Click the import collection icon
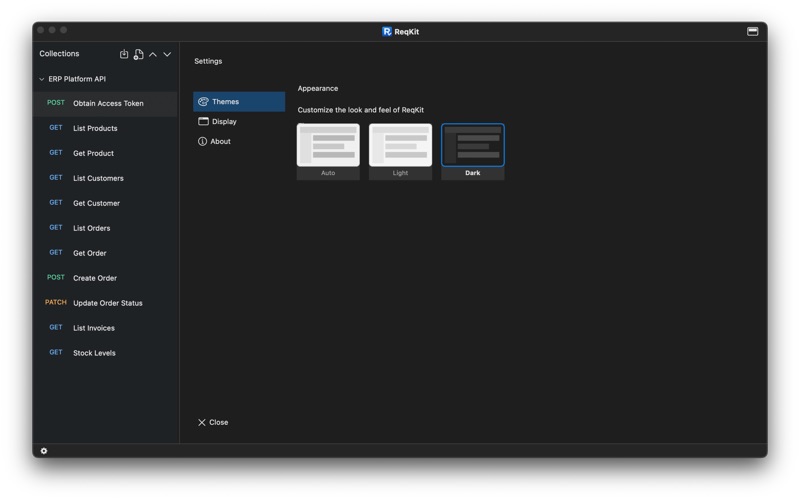800x500 pixels. 124,54
